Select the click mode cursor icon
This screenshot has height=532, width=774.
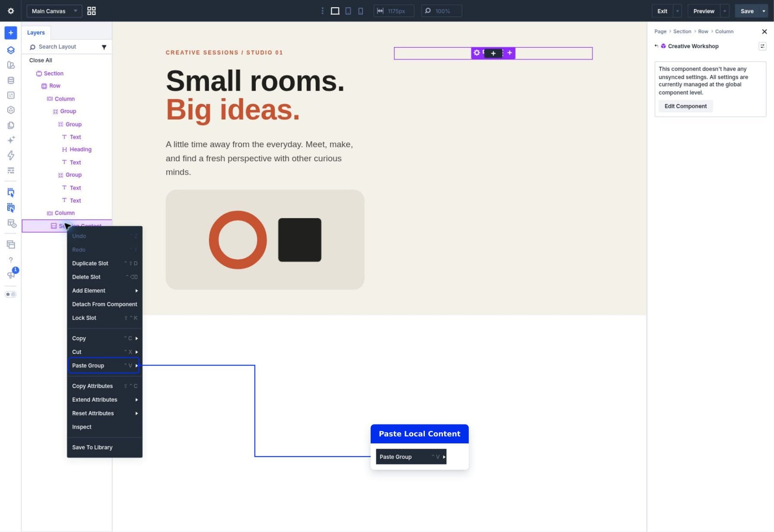[x=11, y=193]
